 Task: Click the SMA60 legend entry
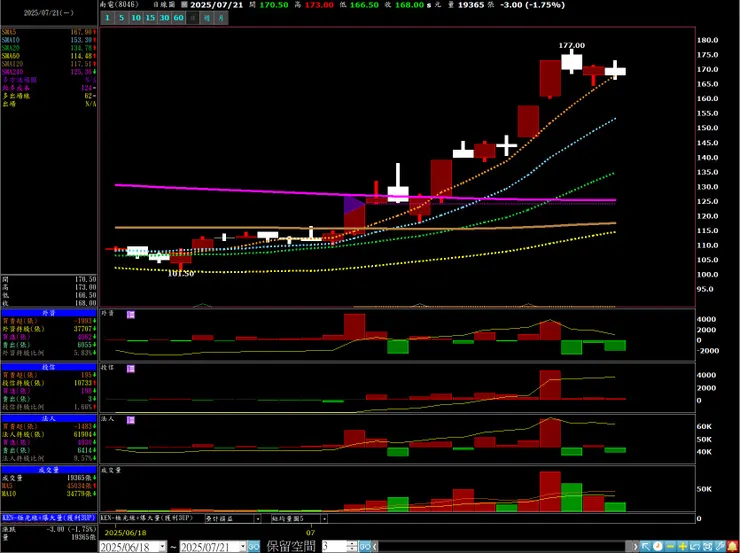click(x=49, y=56)
